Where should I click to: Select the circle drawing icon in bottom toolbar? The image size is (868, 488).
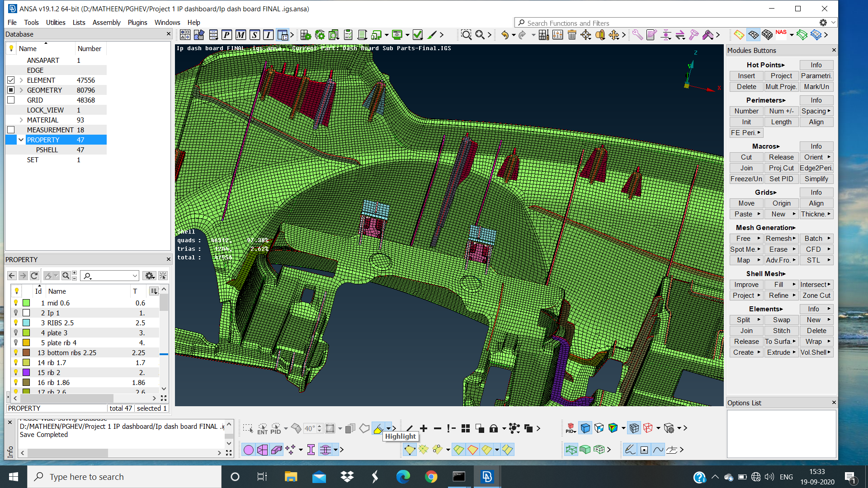click(x=249, y=450)
